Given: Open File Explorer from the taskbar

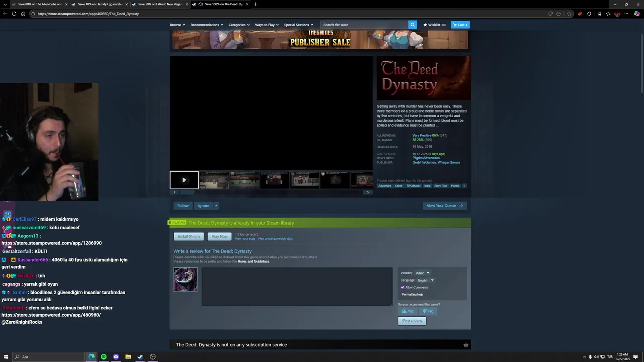Looking at the screenshot, I should tap(128, 357).
